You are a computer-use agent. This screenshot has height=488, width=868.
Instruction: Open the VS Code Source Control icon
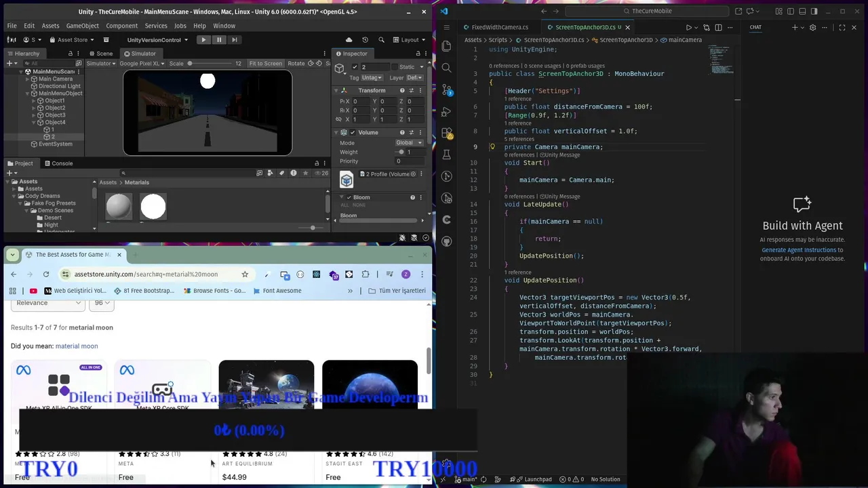pos(446,89)
